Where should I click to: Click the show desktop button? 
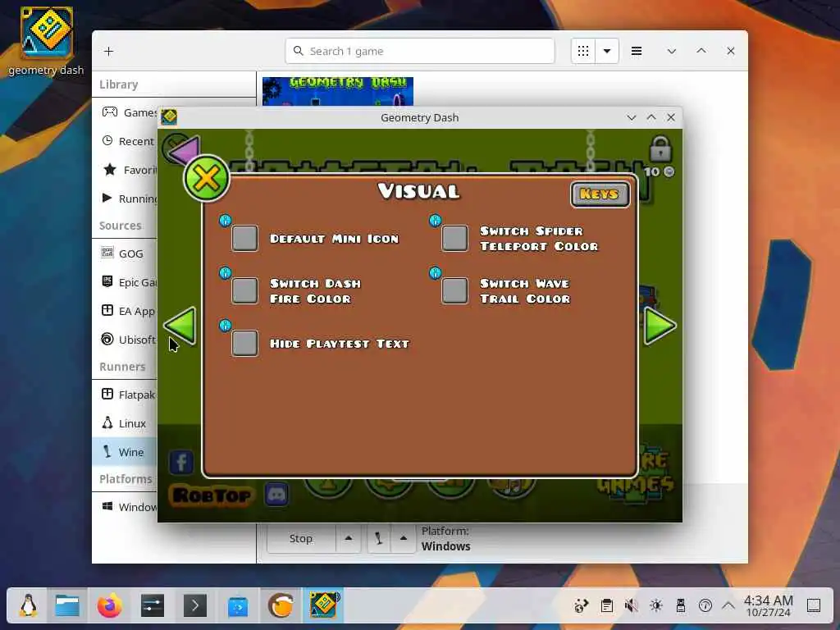coord(813,606)
